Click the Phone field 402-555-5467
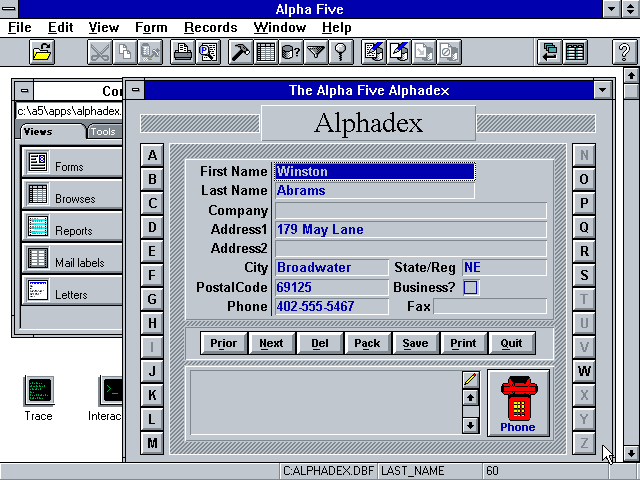 [x=332, y=307]
